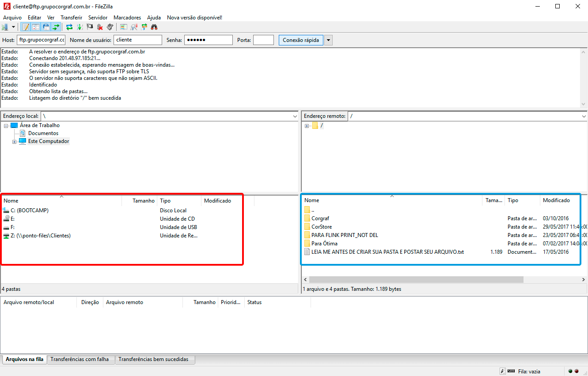This screenshot has width=588, height=376.
Task: Click the red activity LED indicator
Action: 577,371
